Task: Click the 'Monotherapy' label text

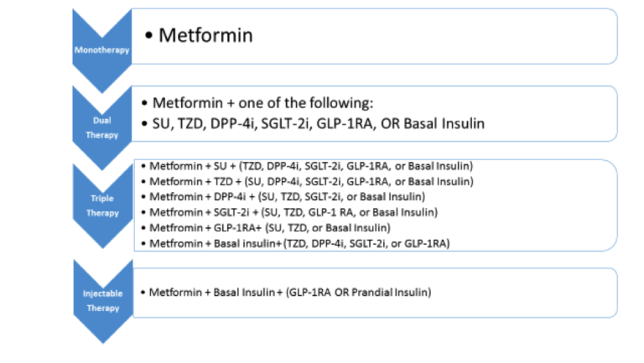Action: coord(101,50)
